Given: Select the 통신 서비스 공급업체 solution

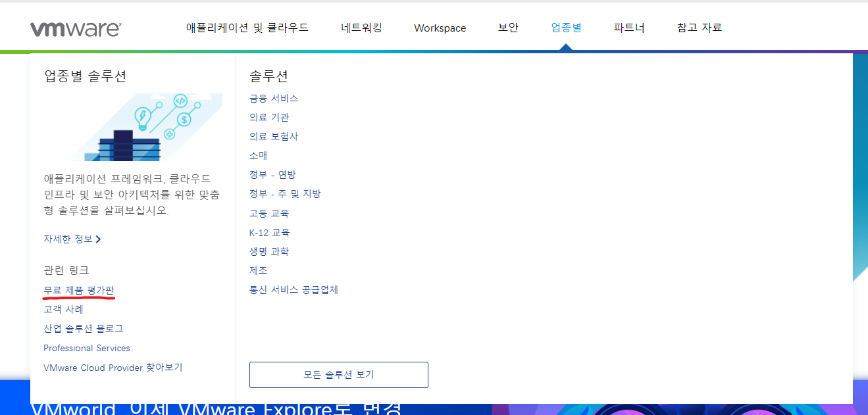Looking at the screenshot, I should tap(294, 289).
